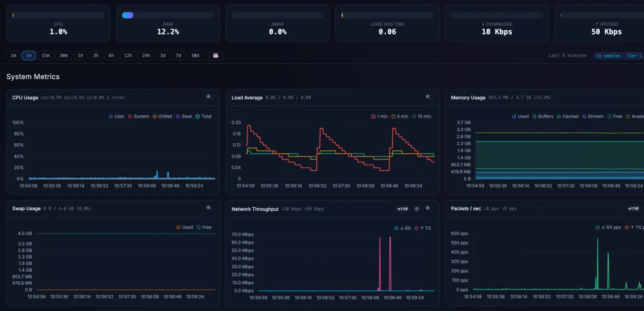644x311 pixels.
Task: Toggle IOWait series in CPU legend
Action: coord(162,116)
